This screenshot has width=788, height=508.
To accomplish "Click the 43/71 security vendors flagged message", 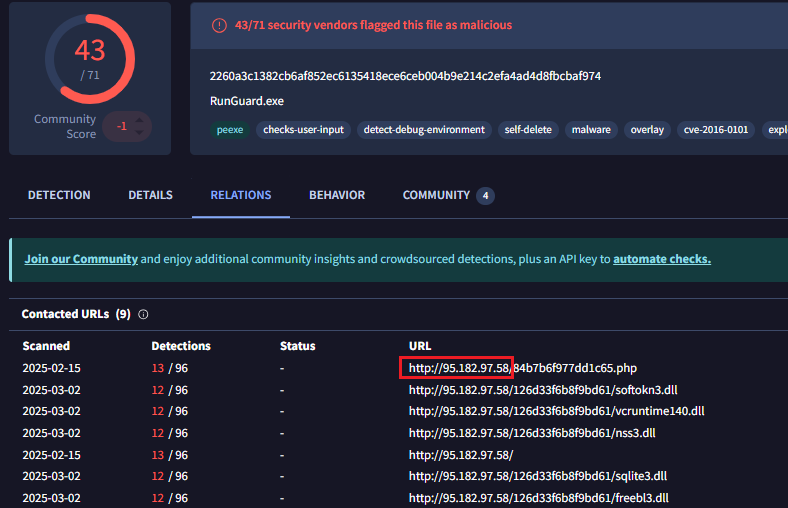I will (x=373, y=25).
